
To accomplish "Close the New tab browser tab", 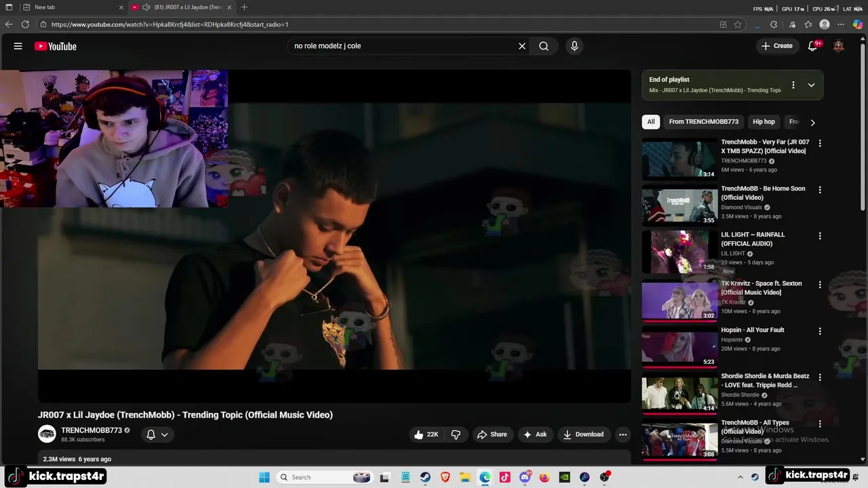I will pos(121,7).
